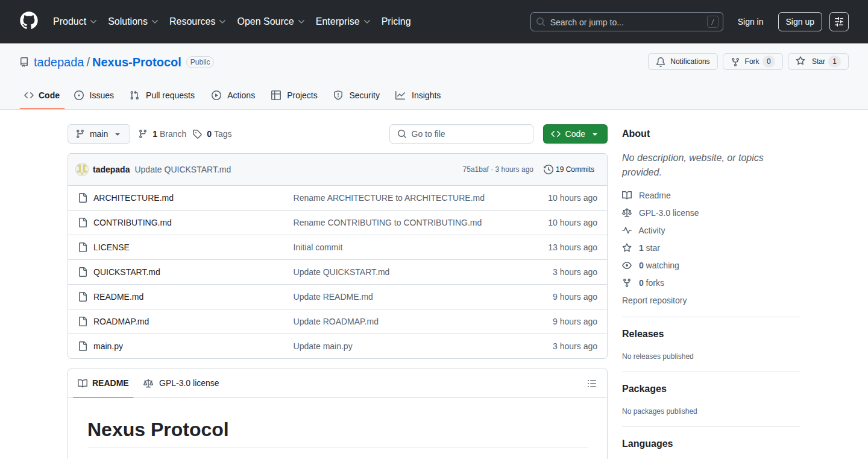Open the Update README.md commit link

click(x=333, y=297)
